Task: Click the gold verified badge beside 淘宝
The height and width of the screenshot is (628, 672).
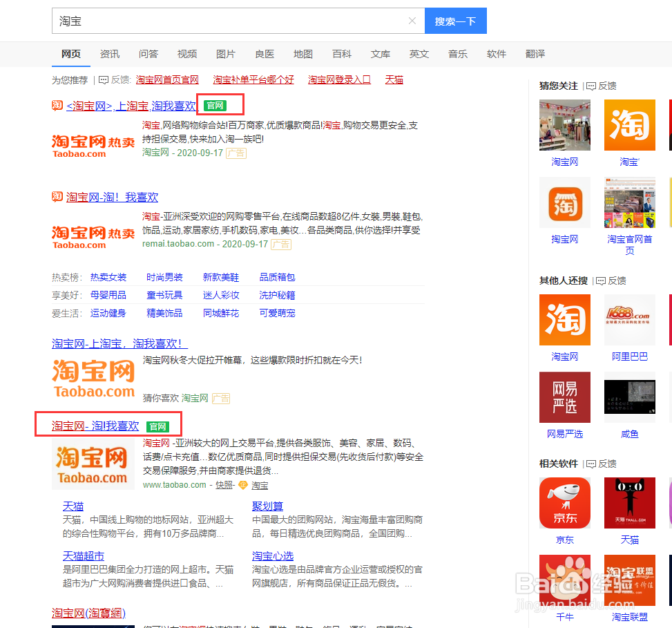Action: tap(243, 485)
